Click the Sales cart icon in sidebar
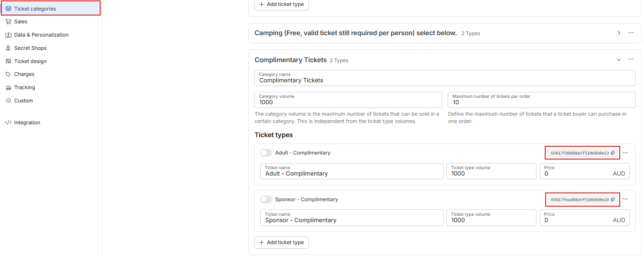This screenshot has height=256, width=644. [8, 21]
